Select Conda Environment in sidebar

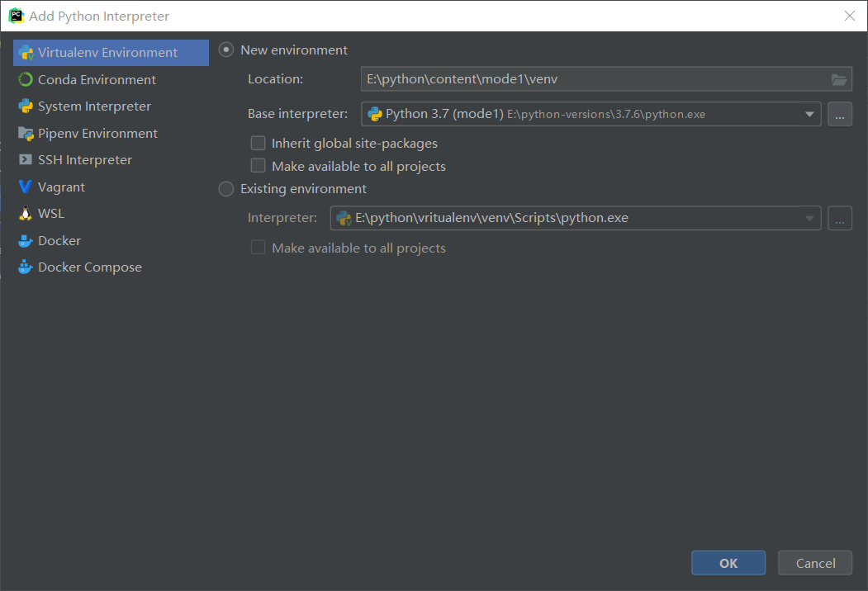(111, 80)
